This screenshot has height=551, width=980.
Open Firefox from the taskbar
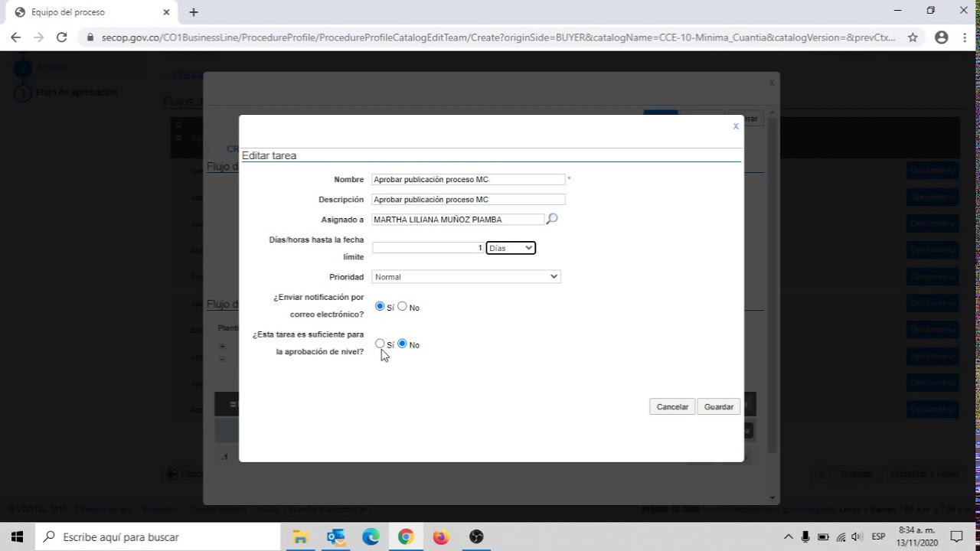[441, 536]
